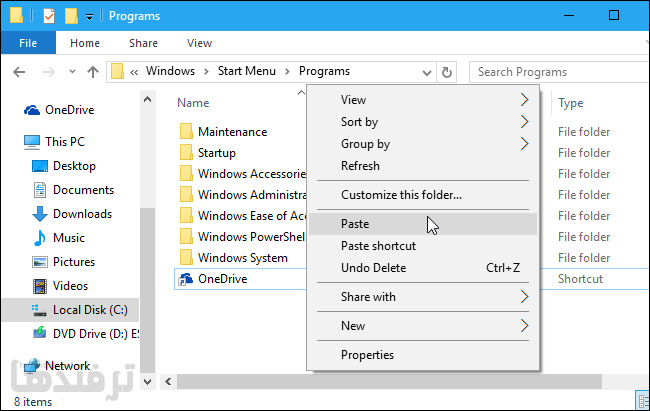Click navigation pane scroll down arrow
This screenshot has width=650, height=411.
click(x=148, y=382)
